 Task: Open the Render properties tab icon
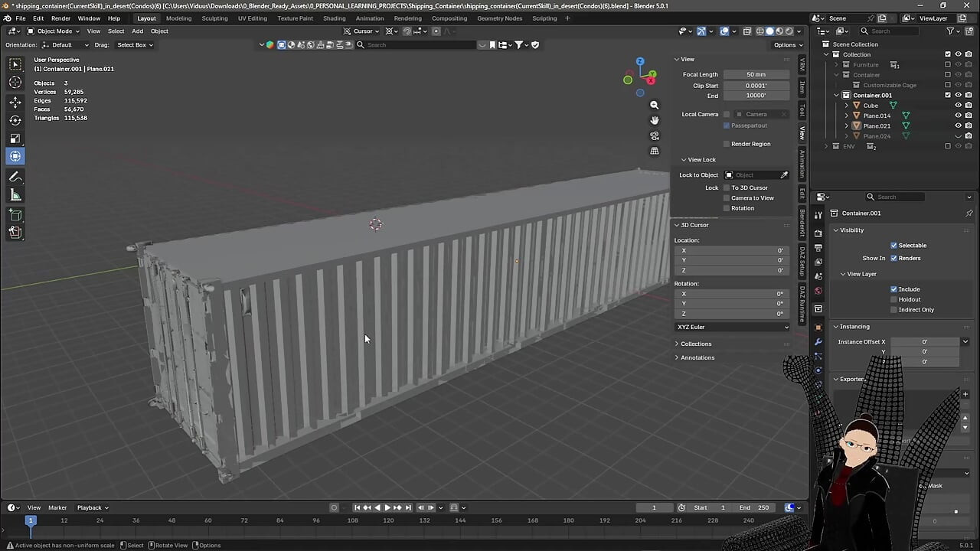point(818,233)
